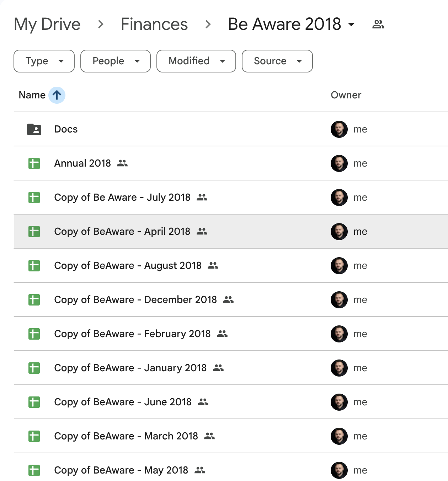
Task: Click the Sheets icon for April 2018 copy
Action: (x=34, y=232)
